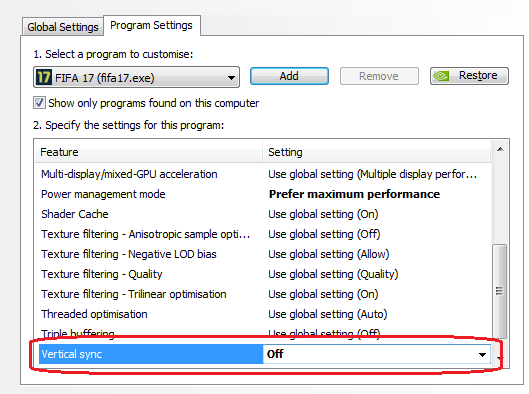Viewport: 529px width, 394px height.
Task: Select Multi-display/mixed-GPU acceleration row
Action: 263,174
